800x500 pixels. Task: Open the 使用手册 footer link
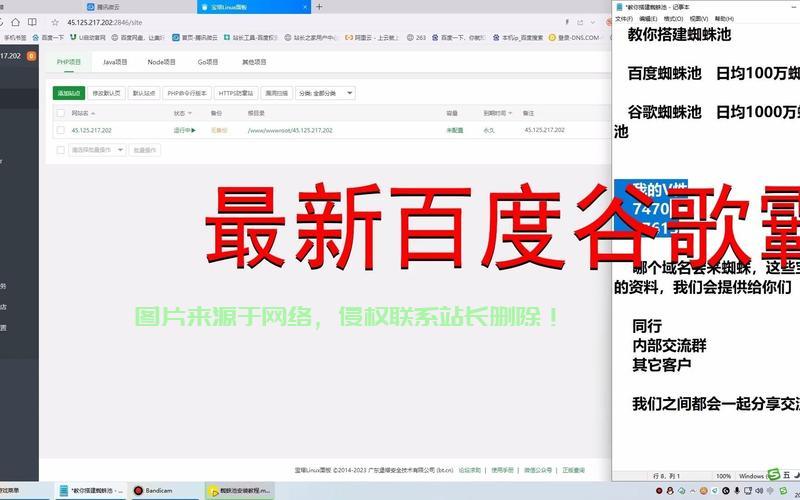(x=502, y=470)
